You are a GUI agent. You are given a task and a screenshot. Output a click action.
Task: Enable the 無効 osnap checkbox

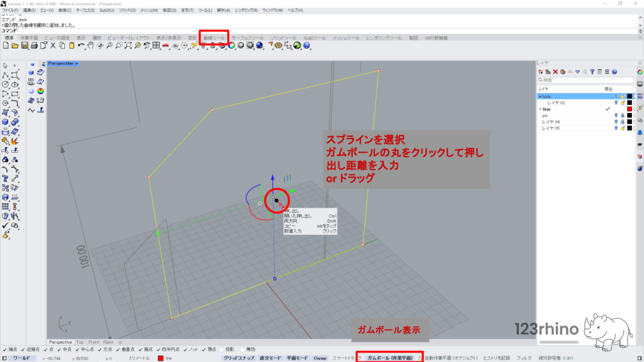[x=242, y=349]
